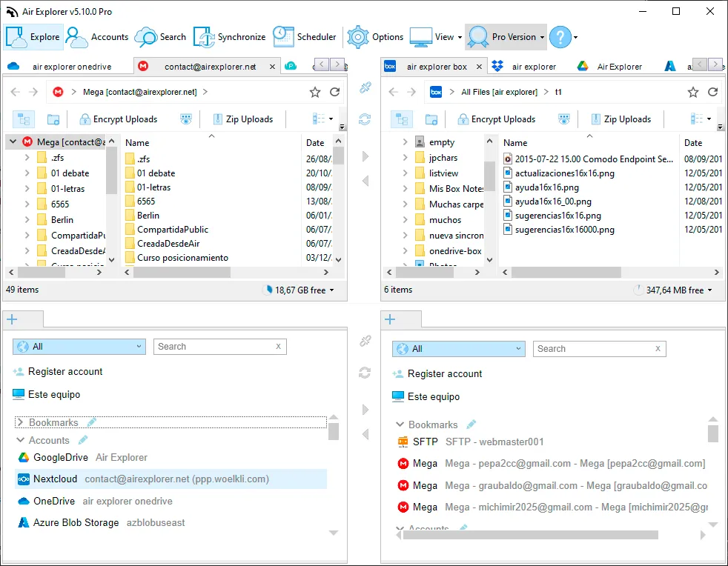Clear the bottom-right Search field
Viewport: 728px width, 566px height.
(x=658, y=349)
